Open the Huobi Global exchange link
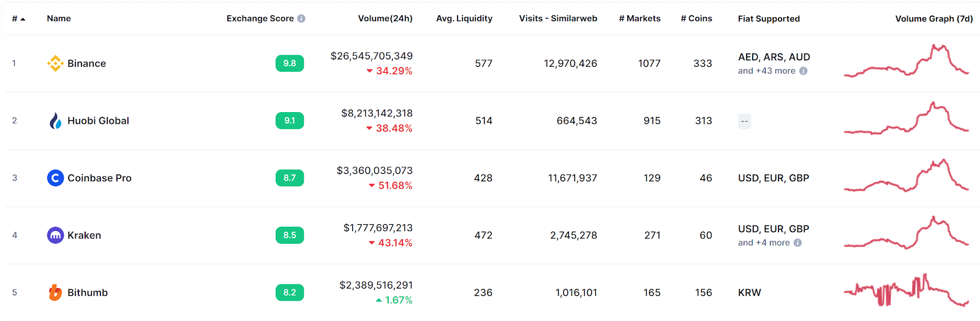980x321 pixels. 98,121
